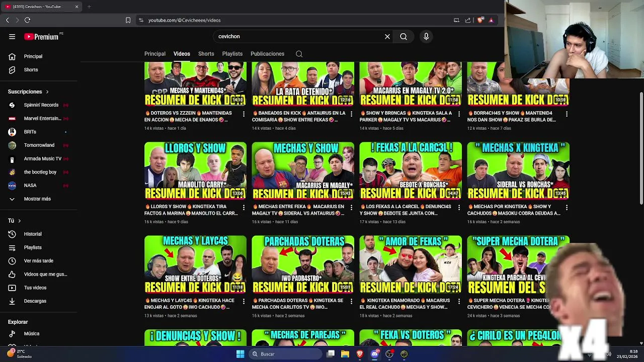This screenshot has width=644, height=362.
Task: Reload the page with refresh icon
Action: point(27,20)
